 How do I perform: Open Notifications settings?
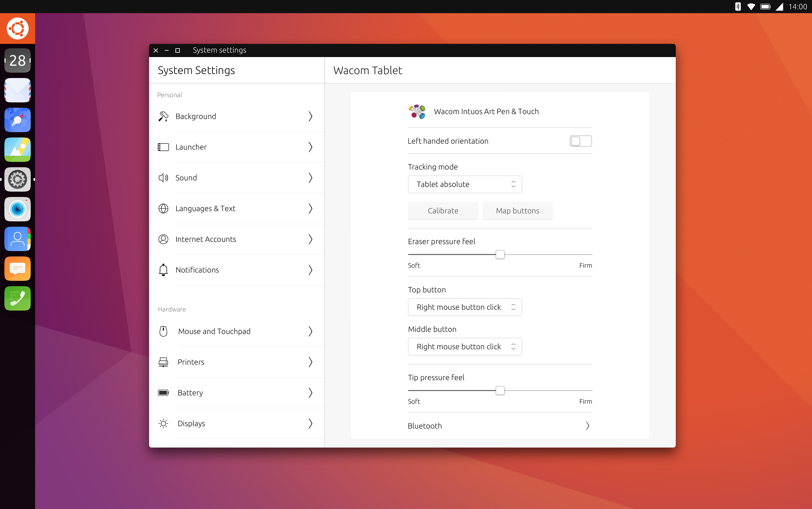(x=237, y=270)
